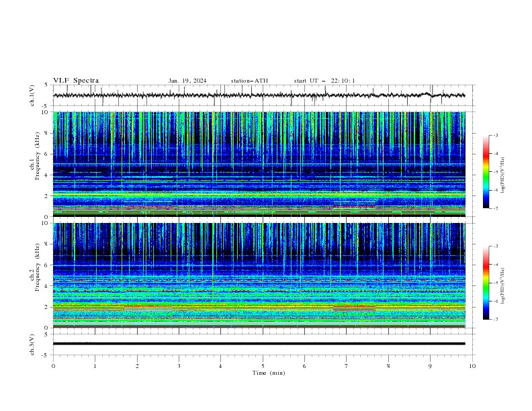Click the date 'Jan. 19, 2024'
Image resolution: width=532 pixels, height=411 pixels.
tap(187, 81)
